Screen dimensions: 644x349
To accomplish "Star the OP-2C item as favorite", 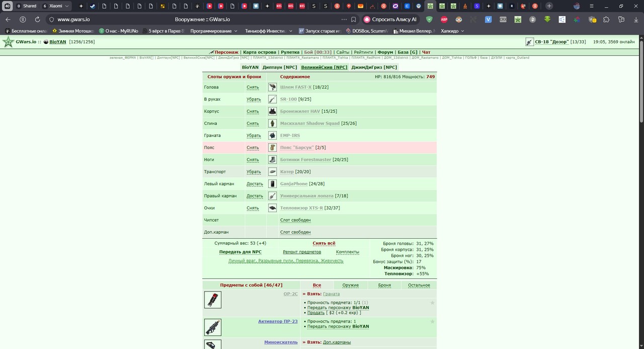I will 432,303.
